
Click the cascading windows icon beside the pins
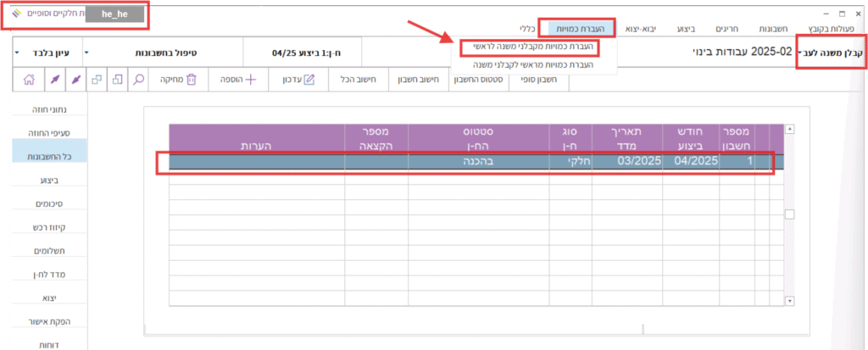(x=96, y=81)
